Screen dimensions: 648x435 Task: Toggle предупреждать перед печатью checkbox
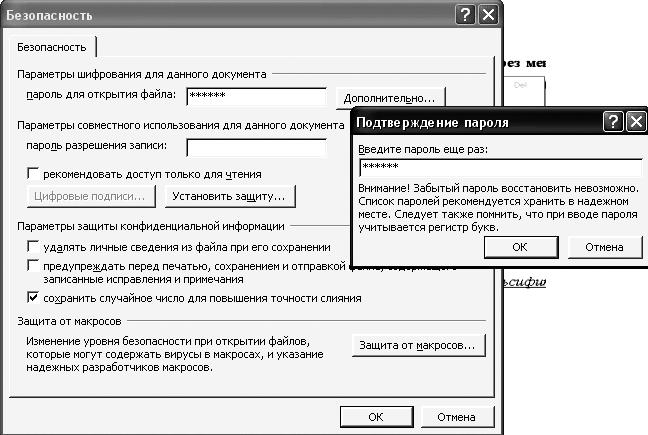(33, 265)
